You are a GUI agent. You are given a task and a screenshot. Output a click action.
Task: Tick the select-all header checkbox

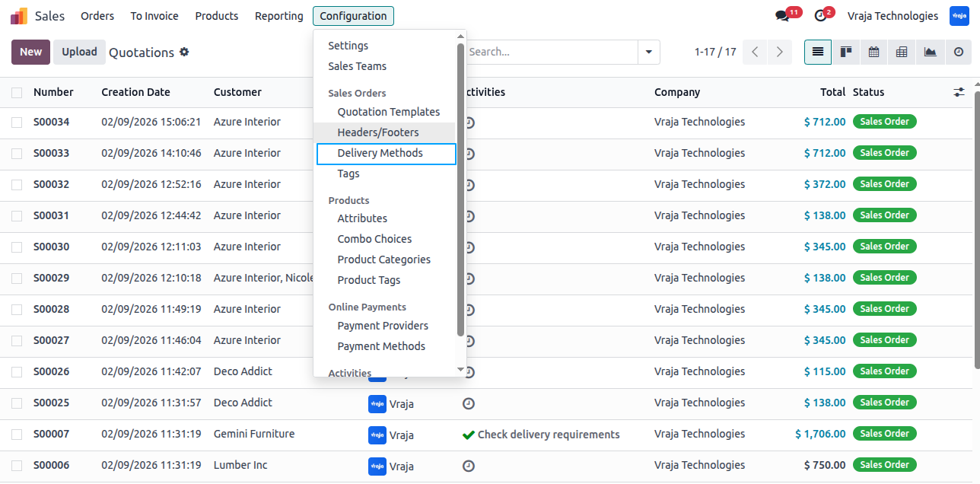pyautogui.click(x=17, y=93)
